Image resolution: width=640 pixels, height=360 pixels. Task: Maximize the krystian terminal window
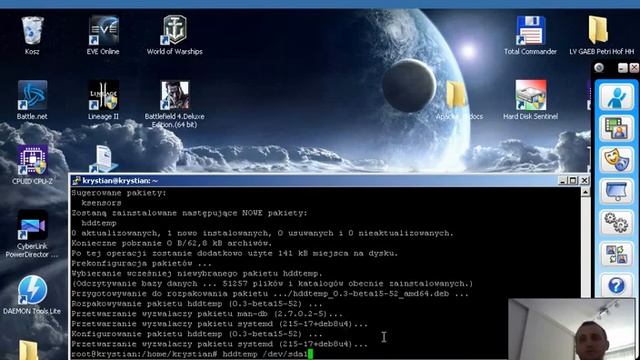click(x=573, y=181)
